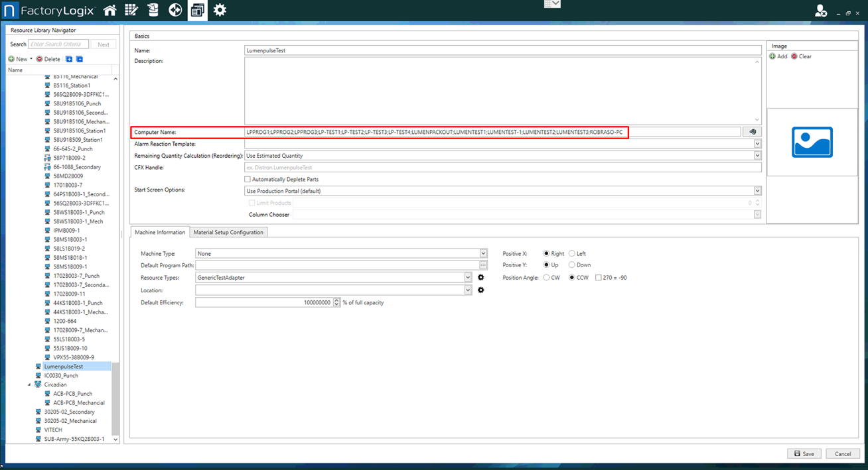Image resolution: width=868 pixels, height=470 pixels.
Task: Click the icon button beside Computer Name field
Action: (x=753, y=132)
